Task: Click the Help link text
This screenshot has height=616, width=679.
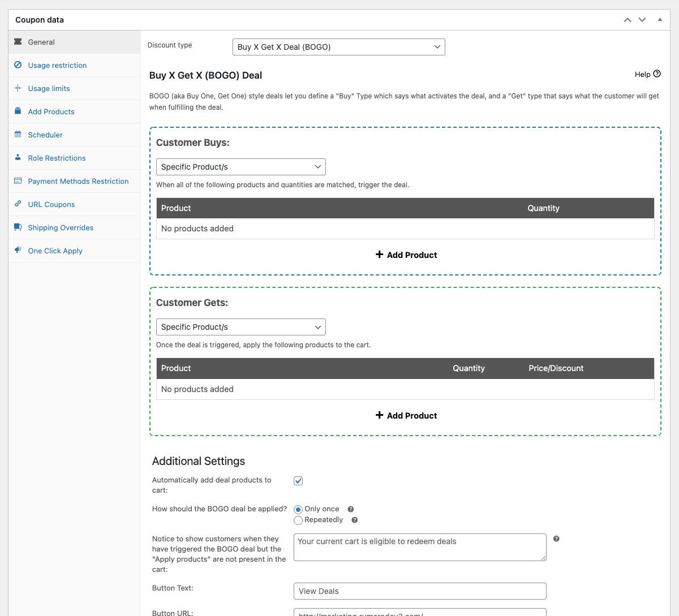Action: coord(642,74)
